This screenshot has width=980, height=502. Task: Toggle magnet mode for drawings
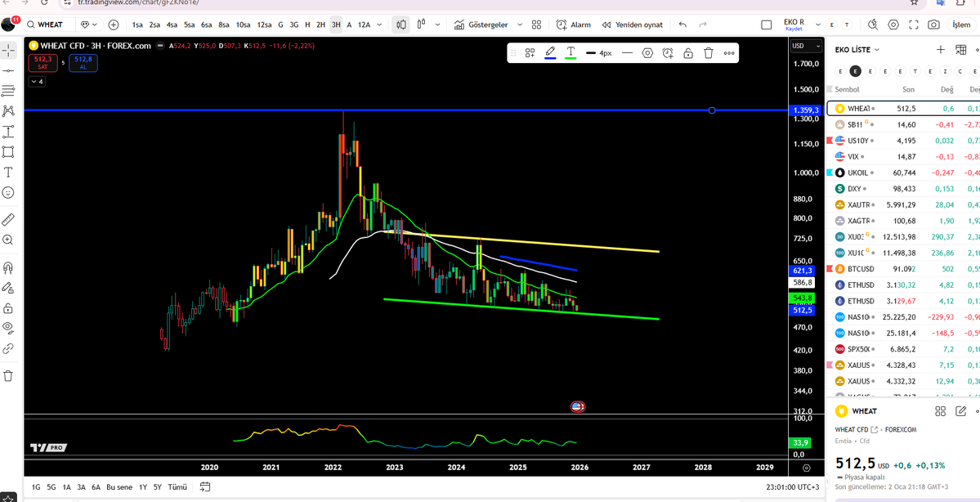pos(8,267)
